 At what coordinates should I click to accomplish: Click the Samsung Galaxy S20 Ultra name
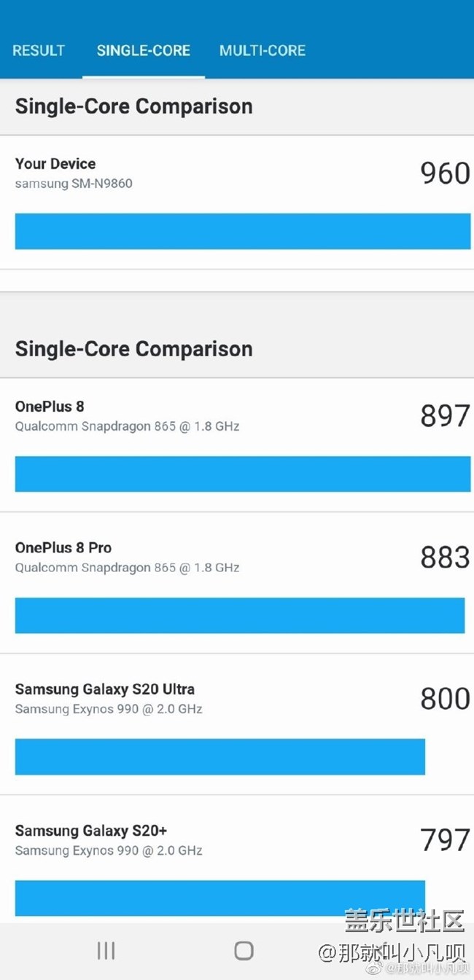click(105, 689)
